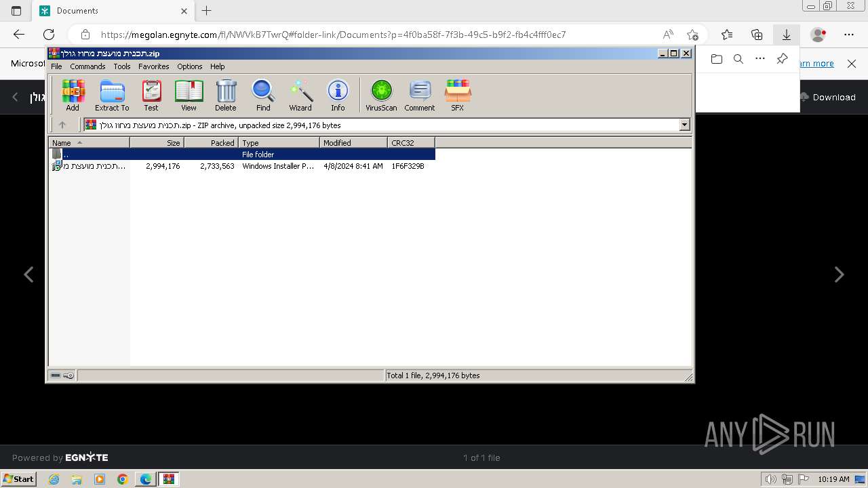Click the Egnyte Download button

pos(828,97)
